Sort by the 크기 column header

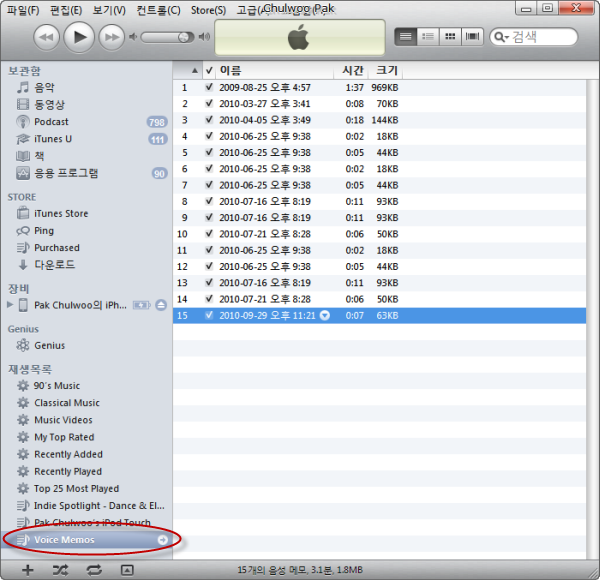(385, 70)
